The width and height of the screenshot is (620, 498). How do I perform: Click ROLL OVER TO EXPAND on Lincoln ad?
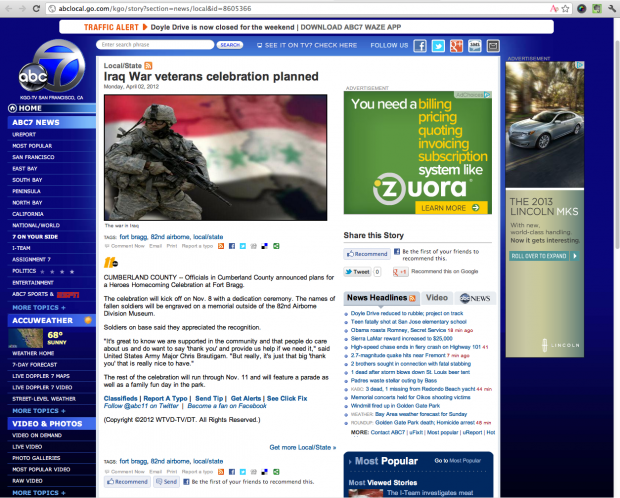(544, 256)
